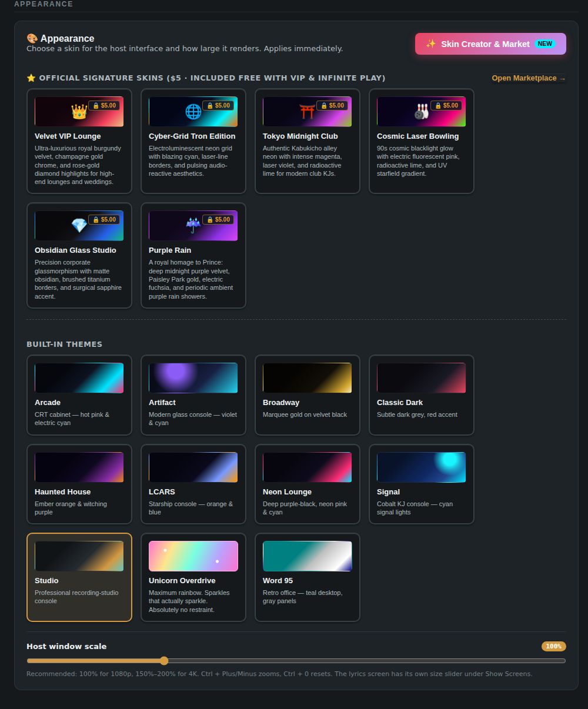The height and width of the screenshot is (709, 588).
Task: Open the Skin Creator & Market
Action: 490,44
